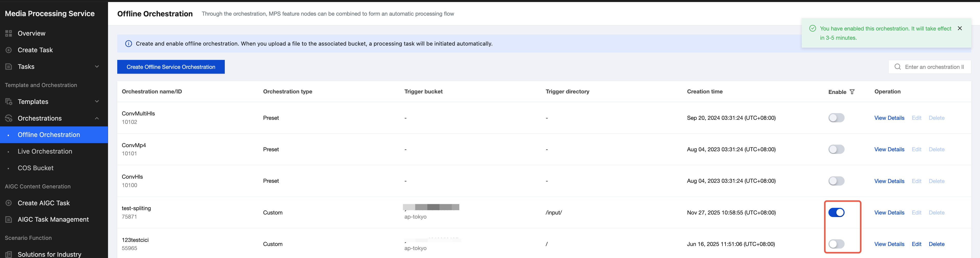
Task: Click the Create AIGC Task icon
Action: pos(8,203)
